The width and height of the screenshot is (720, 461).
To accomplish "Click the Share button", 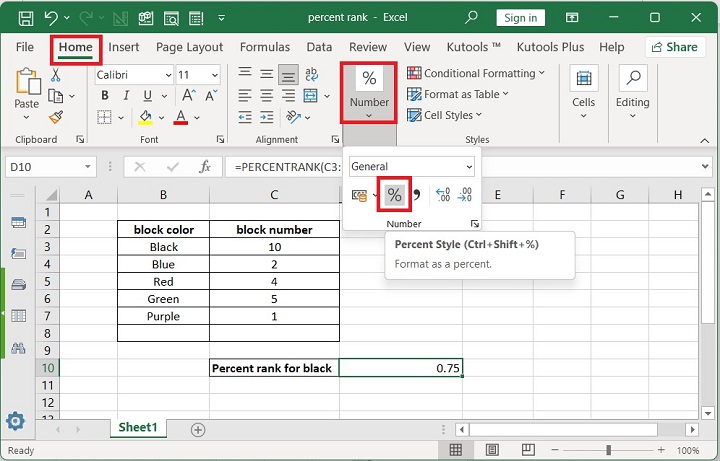I will tap(674, 47).
